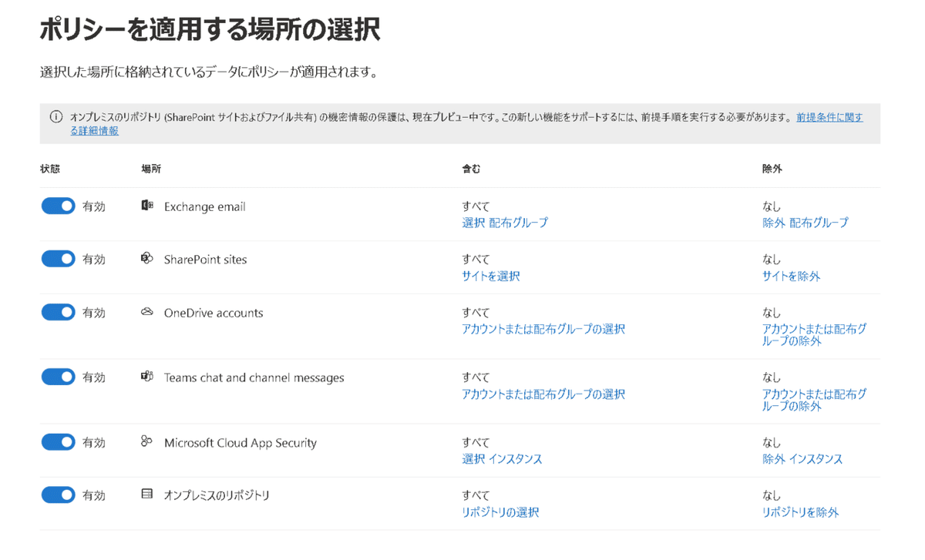Click the SharePoint sites icon
Viewport: 925px width, 560px height.
[x=147, y=259]
